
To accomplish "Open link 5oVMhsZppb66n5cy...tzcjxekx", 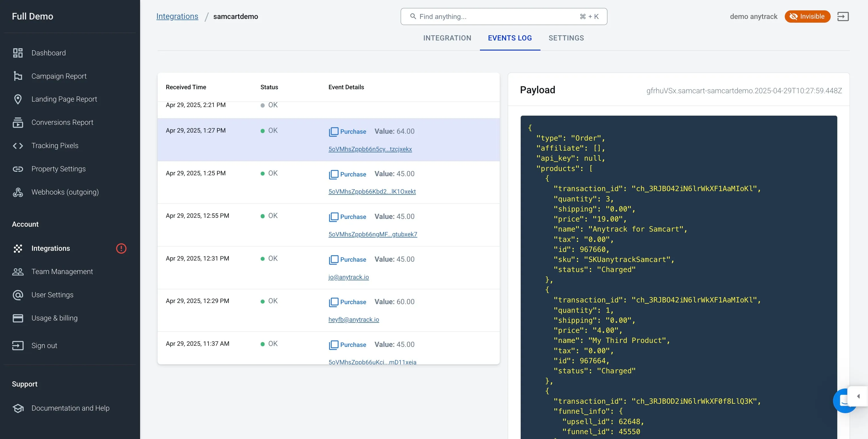I will tap(370, 149).
